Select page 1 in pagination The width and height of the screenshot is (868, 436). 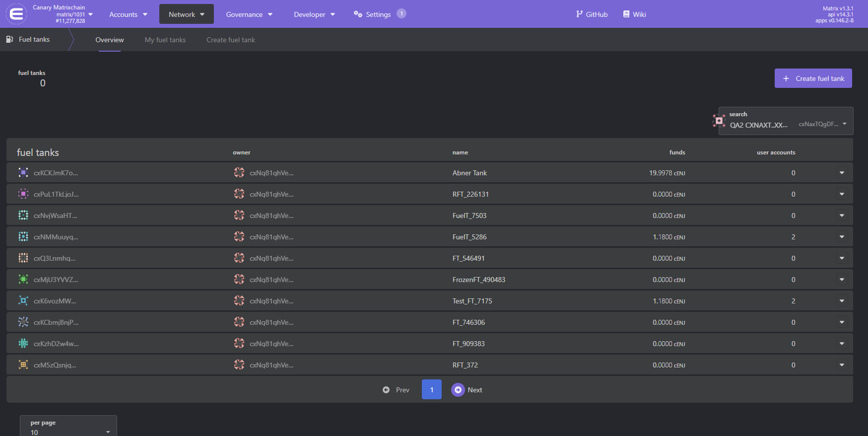(x=432, y=390)
